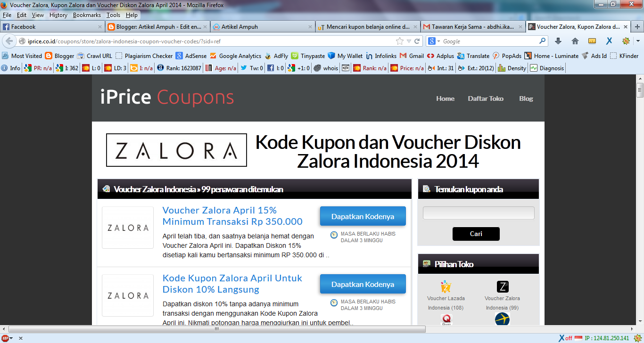Open the Gmail bookmark
644x343 pixels.
pos(412,56)
